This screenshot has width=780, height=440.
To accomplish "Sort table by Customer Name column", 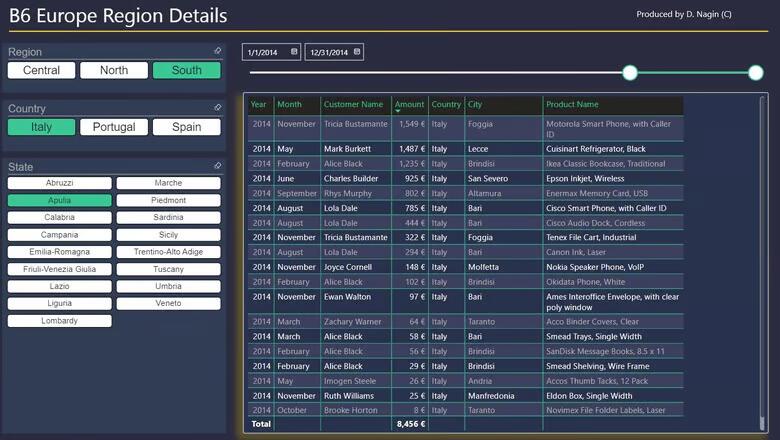I will click(353, 104).
